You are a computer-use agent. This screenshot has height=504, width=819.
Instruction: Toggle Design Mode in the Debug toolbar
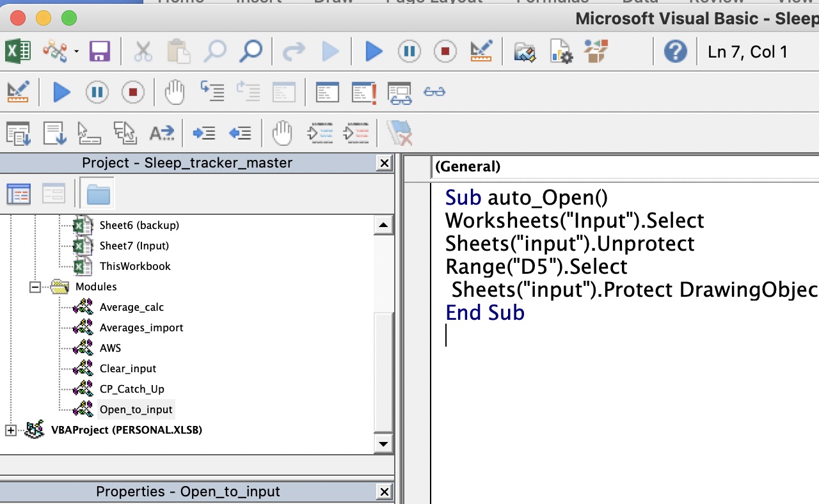18,91
